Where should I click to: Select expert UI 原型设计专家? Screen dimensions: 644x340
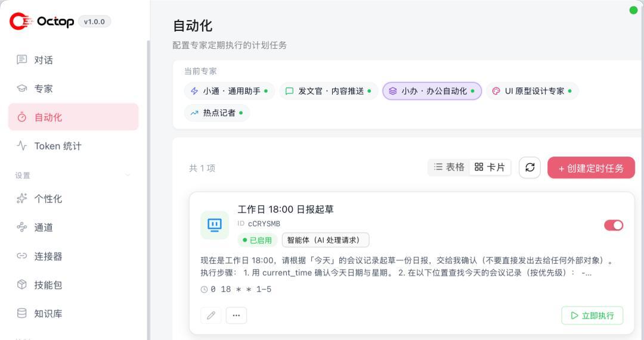tap(532, 91)
